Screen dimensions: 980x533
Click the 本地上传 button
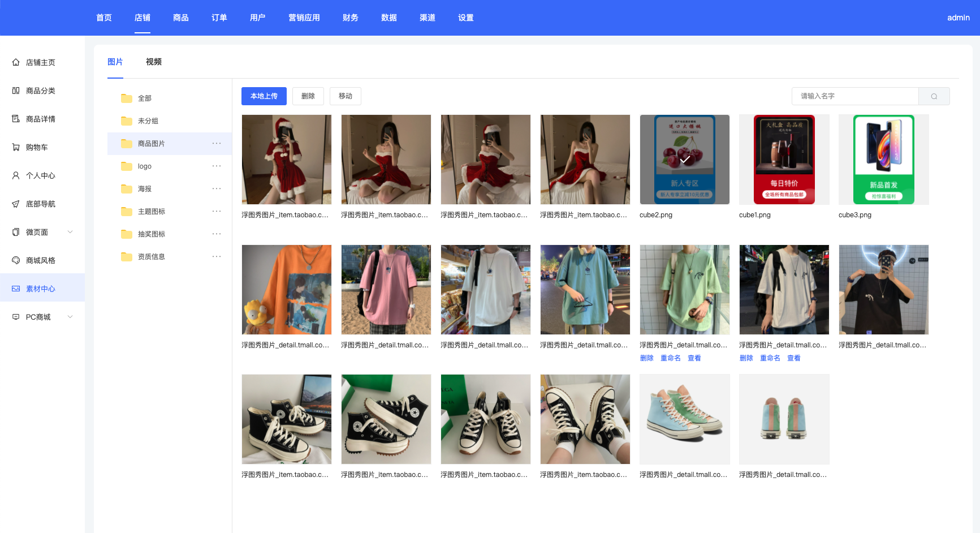[x=264, y=96]
